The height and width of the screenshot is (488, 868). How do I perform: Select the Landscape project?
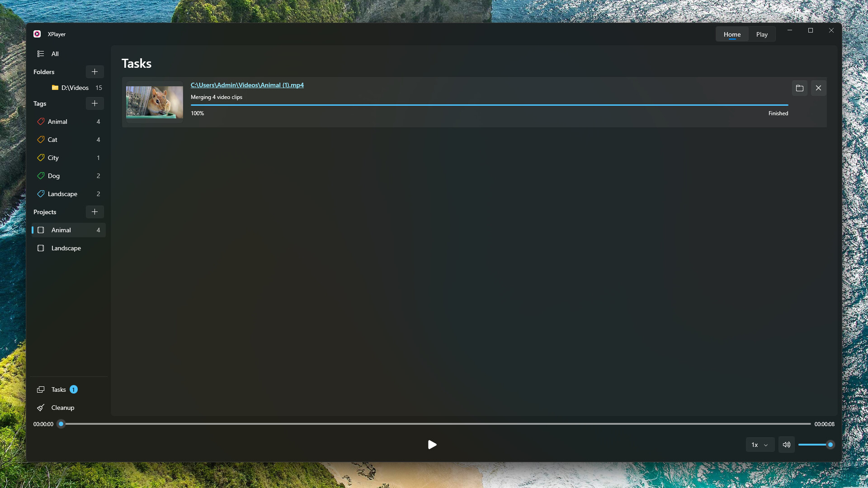[66, 248]
